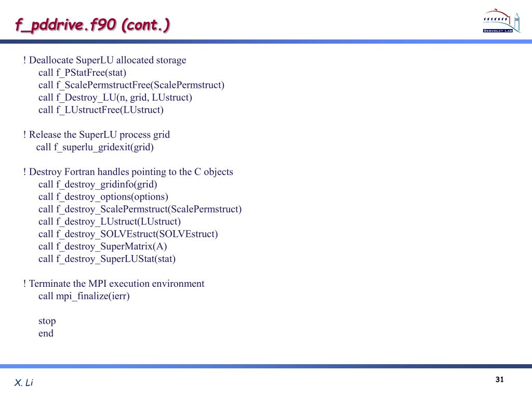Click the comment Deallocate SuperLU allocated storage
The image size is (532, 399).
pyautogui.click(x=105, y=60)
